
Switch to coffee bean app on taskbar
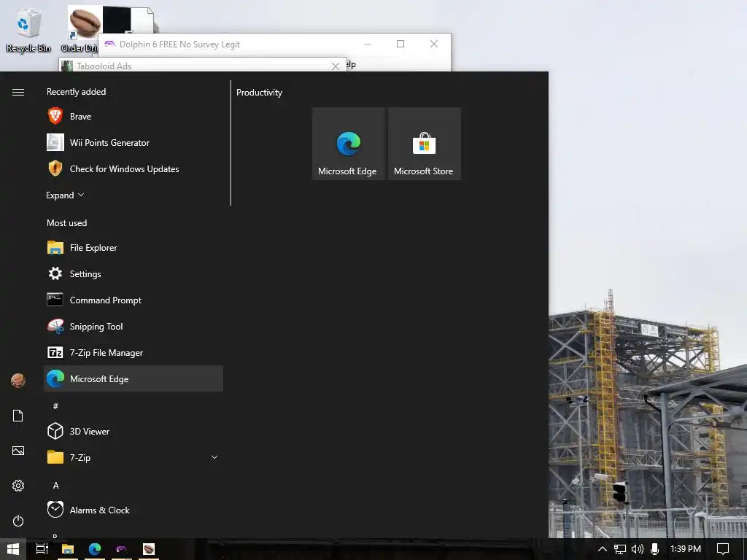[x=149, y=549]
